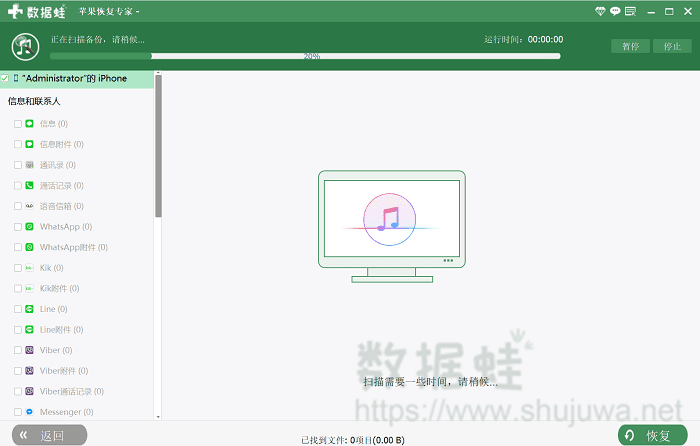Click the WhatsApp附件 (0) icon
The width and height of the screenshot is (700, 446).
(29, 247)
